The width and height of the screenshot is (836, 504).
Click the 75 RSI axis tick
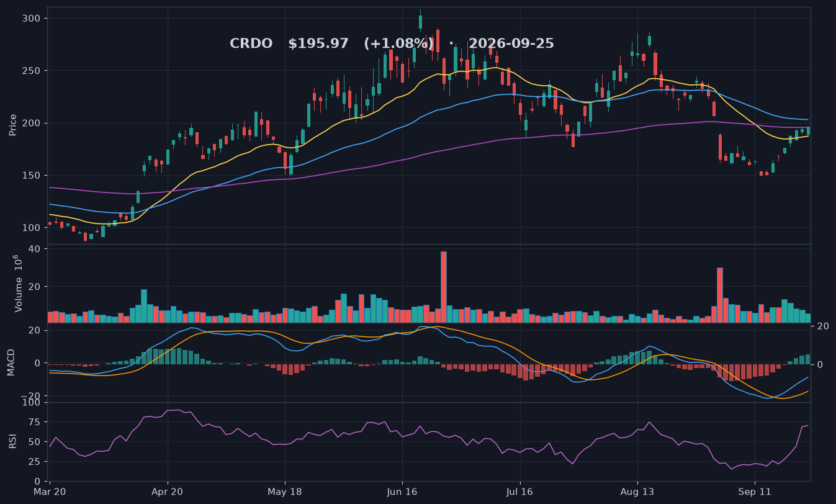click(x=35, y=422)
